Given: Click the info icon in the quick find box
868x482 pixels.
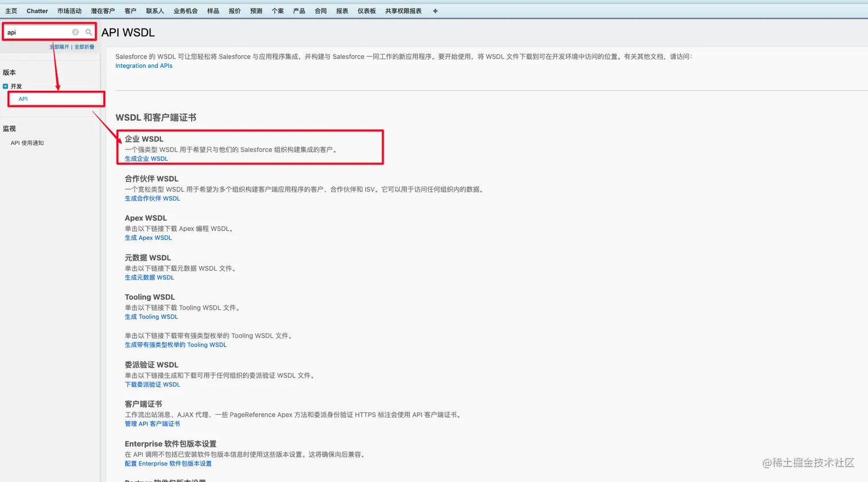Looking at the screenshot, I should tap(75, 32).
